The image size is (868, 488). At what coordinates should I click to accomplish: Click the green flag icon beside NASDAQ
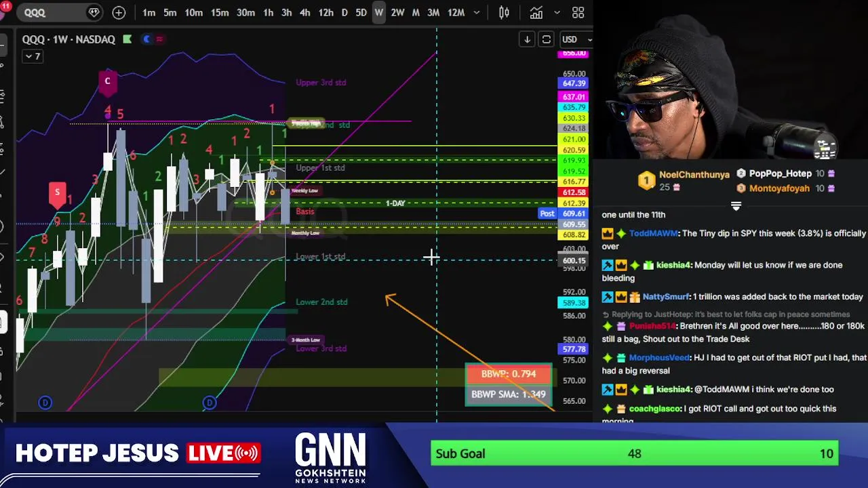pos(127,39)
